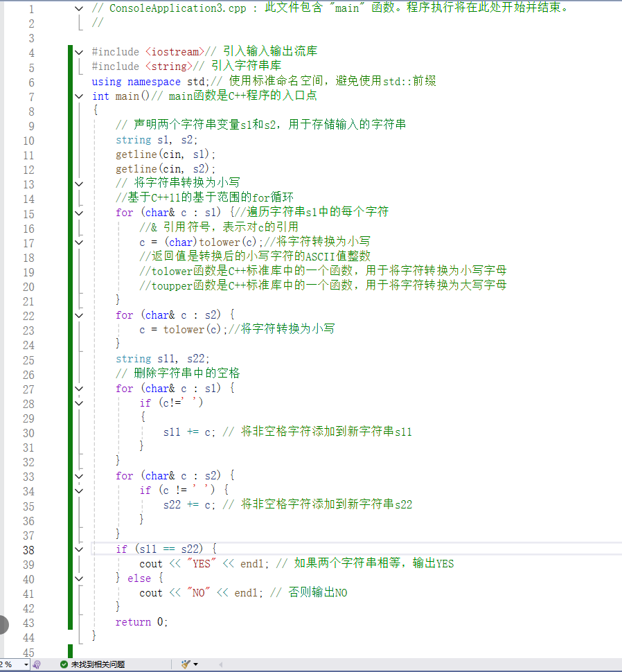
Task: Click 'using namespace std;' on line 6
Action: [x=150, y=82]
